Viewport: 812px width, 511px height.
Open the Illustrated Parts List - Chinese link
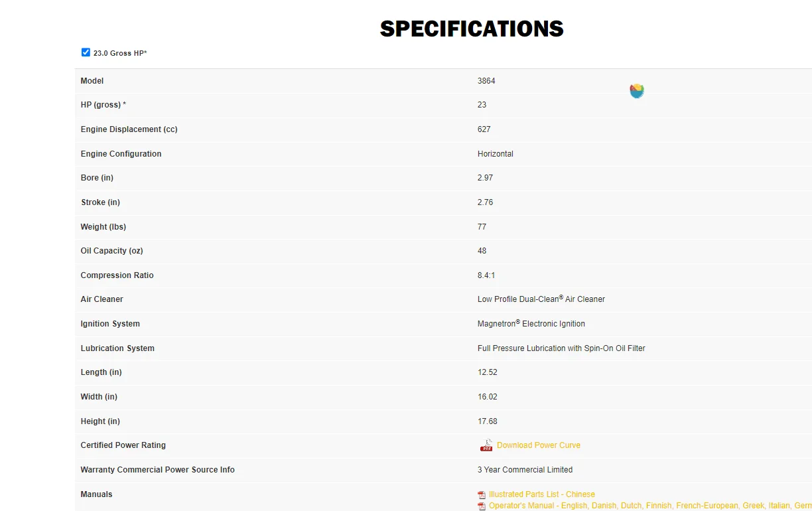click(x=542, y=494)
